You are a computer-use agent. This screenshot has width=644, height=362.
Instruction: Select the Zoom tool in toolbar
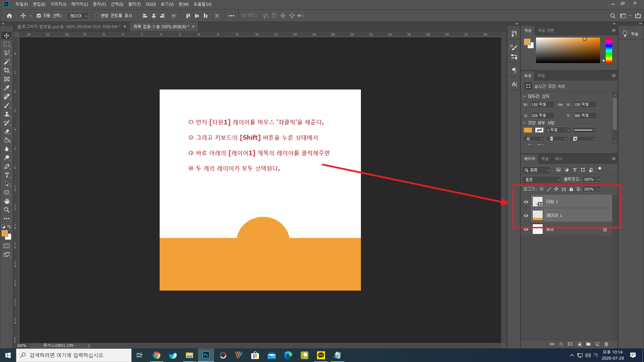click(7, 210)
